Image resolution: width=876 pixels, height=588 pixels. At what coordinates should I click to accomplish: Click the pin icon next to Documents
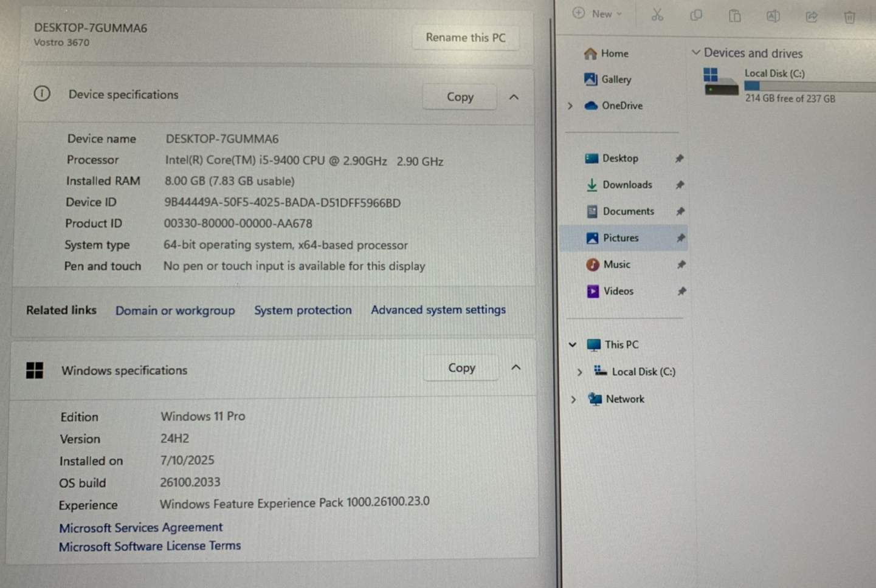[x=680, y=211]
